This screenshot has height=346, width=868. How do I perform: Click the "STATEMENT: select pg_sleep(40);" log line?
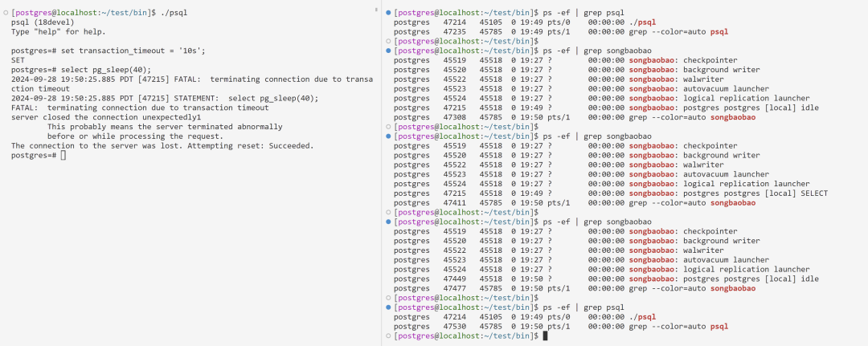pos(165,99)
